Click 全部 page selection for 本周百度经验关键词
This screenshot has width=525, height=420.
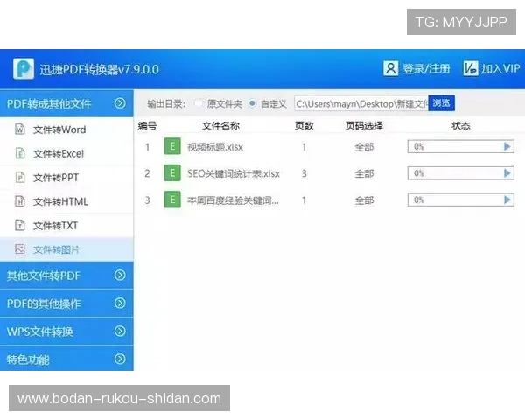(x=364, y=200)
